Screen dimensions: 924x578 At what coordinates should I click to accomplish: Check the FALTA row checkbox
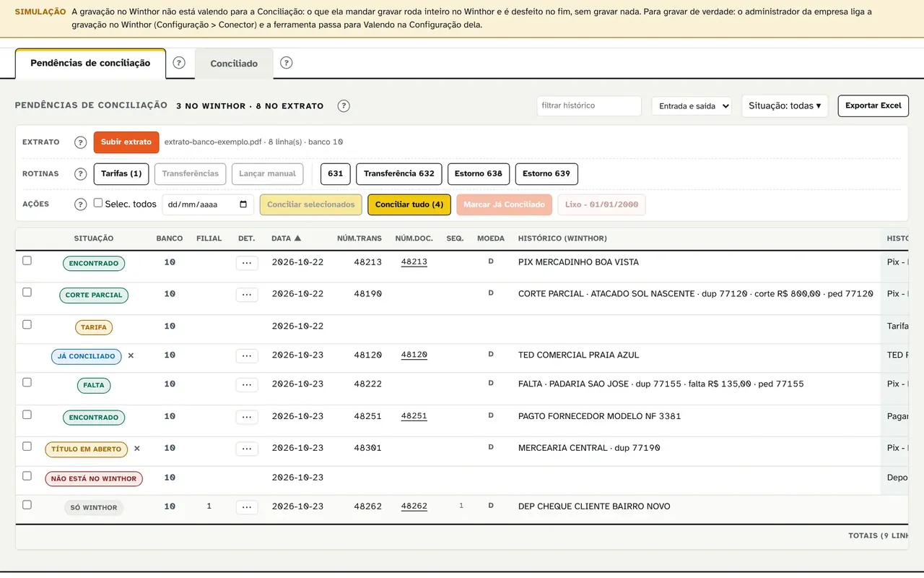click(x=27, y=382)
